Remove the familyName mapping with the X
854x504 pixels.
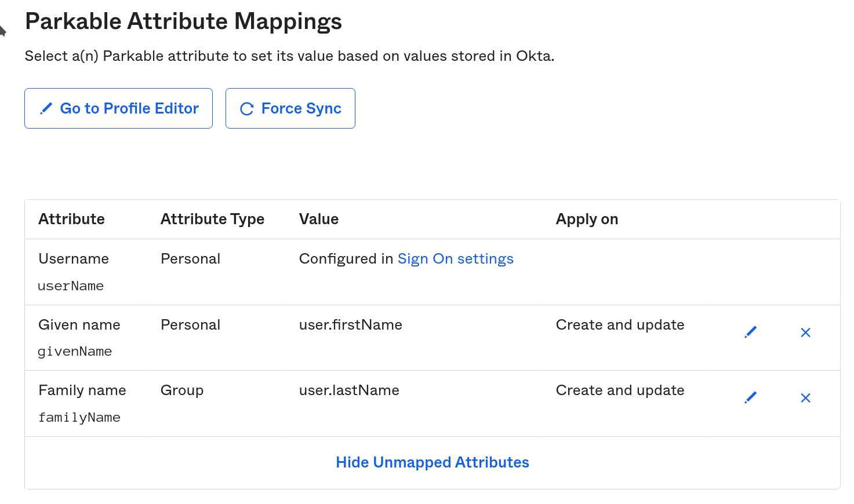pos(805,398)
